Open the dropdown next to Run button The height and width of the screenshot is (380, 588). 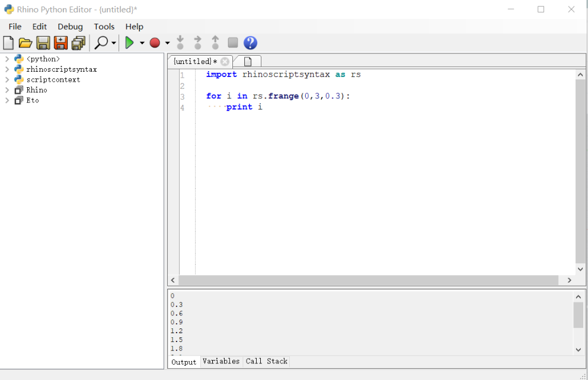coord(142,43)
